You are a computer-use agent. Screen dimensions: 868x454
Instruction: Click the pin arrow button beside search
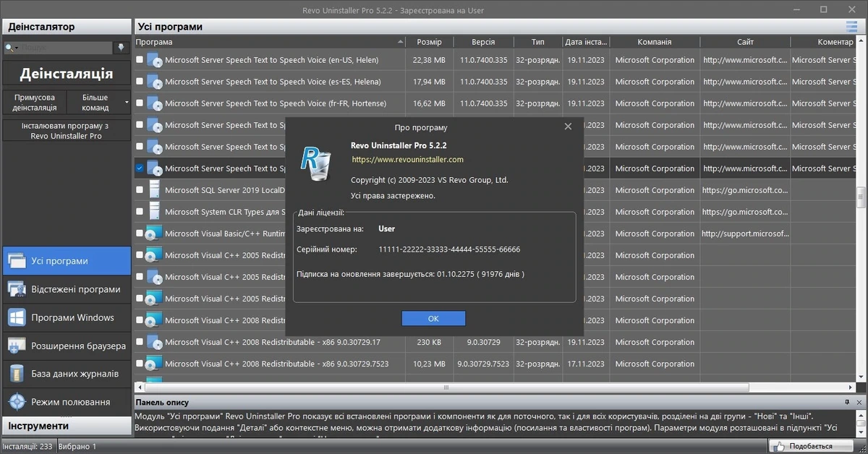click(122, 48)
